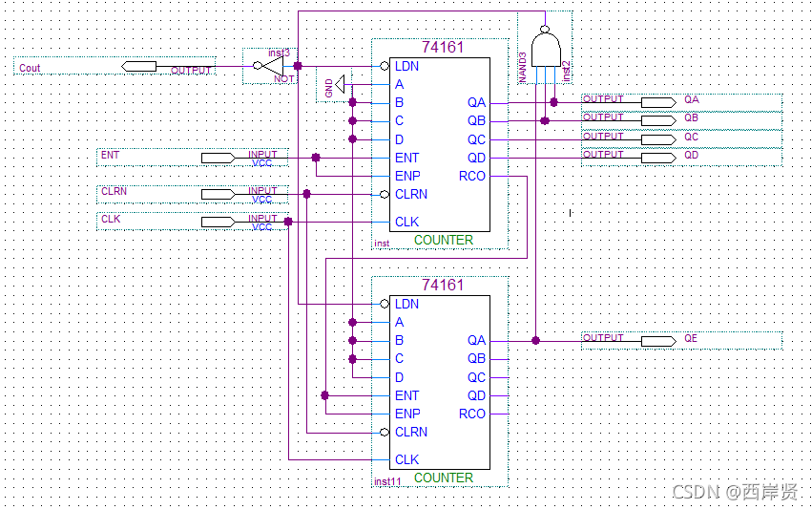Click the QA output pin name label
Image resolution: width=812 pixels, height=510 pixels.
[692, 99]
